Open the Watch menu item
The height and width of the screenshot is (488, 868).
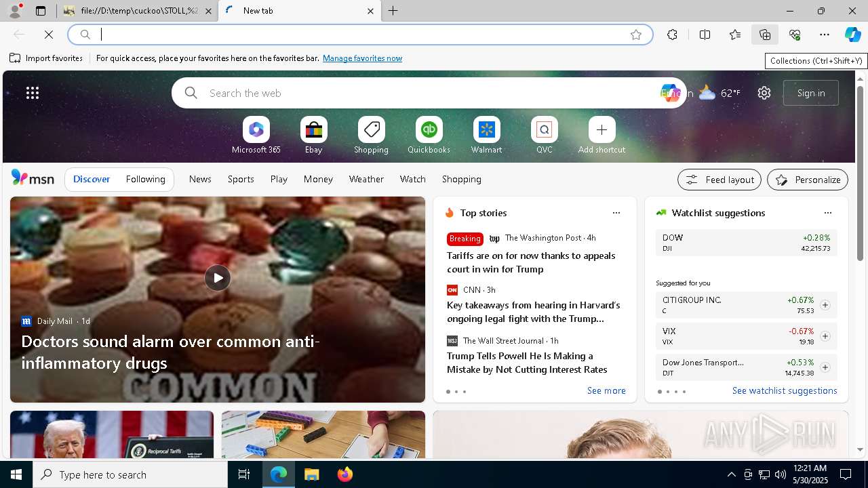[x=413, y=179]
